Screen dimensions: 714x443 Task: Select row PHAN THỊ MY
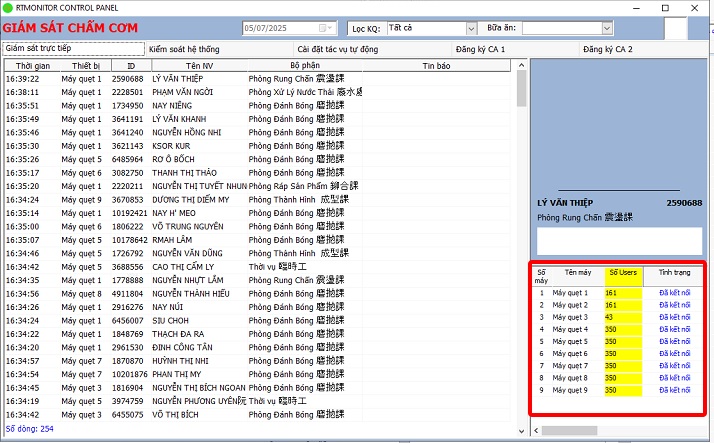[258, 374]
